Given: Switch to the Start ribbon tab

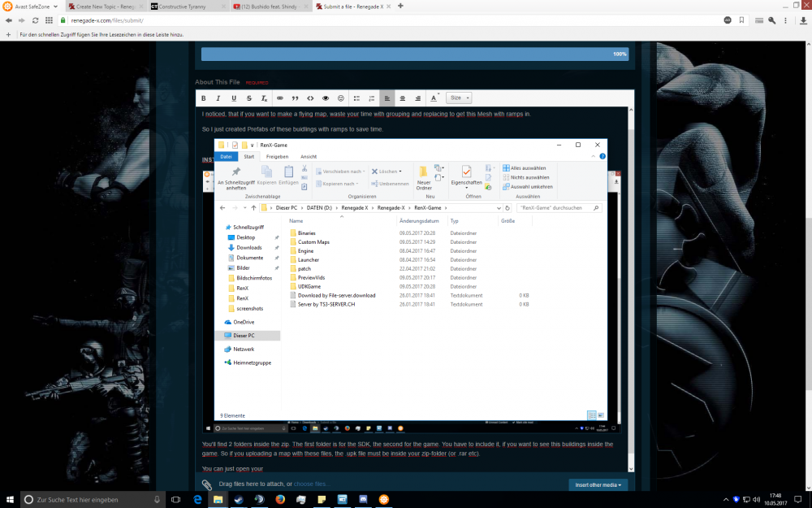Looking at the screenshot, I should (249, 157).
